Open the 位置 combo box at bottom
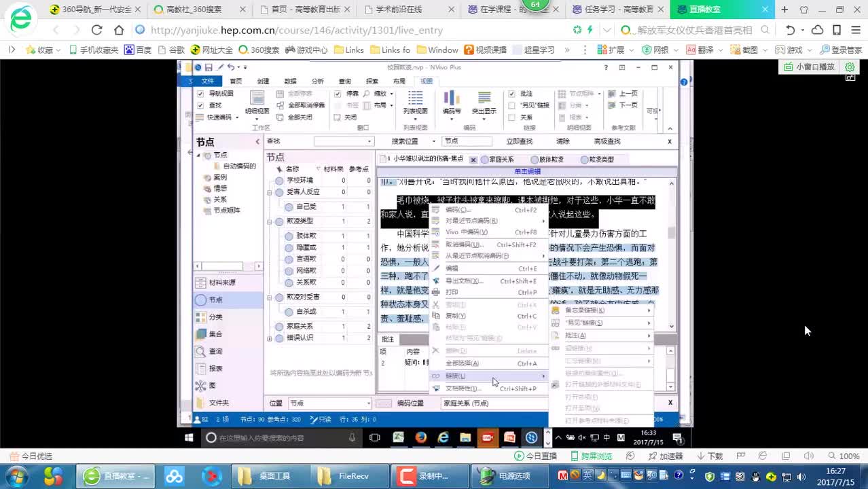The image size is (868, 489). pyautogui.click(x=330, y=403)
